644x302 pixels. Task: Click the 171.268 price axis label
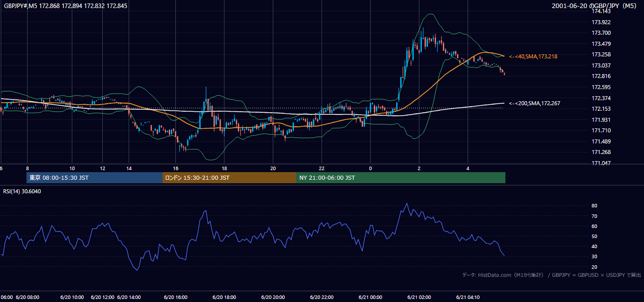pos(601,153)
